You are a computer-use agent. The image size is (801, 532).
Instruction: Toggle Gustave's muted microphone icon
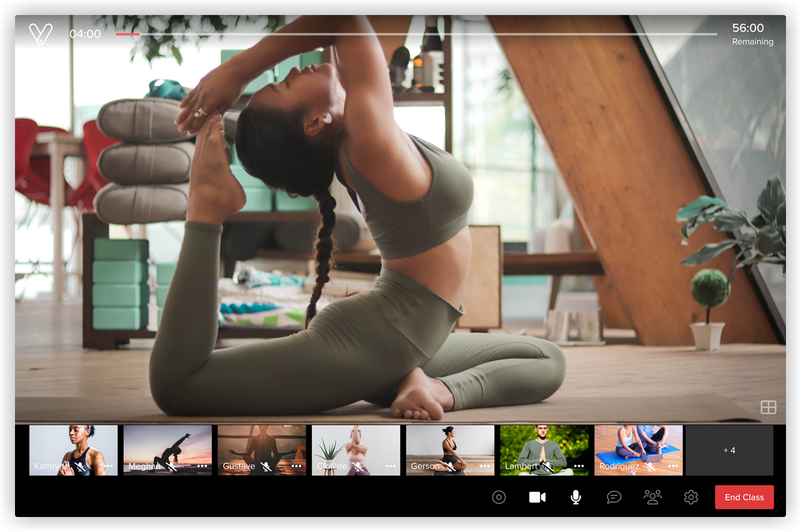(x=266, y=467)
